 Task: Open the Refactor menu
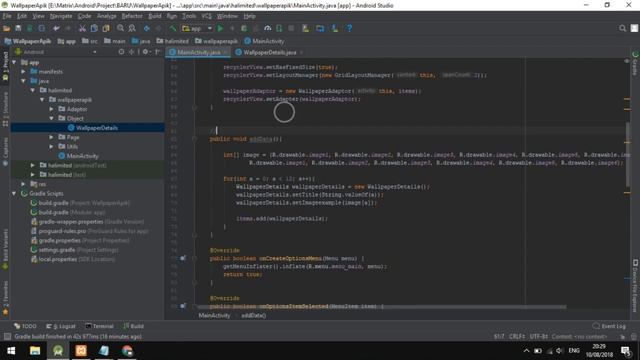[x=132, y=16]
